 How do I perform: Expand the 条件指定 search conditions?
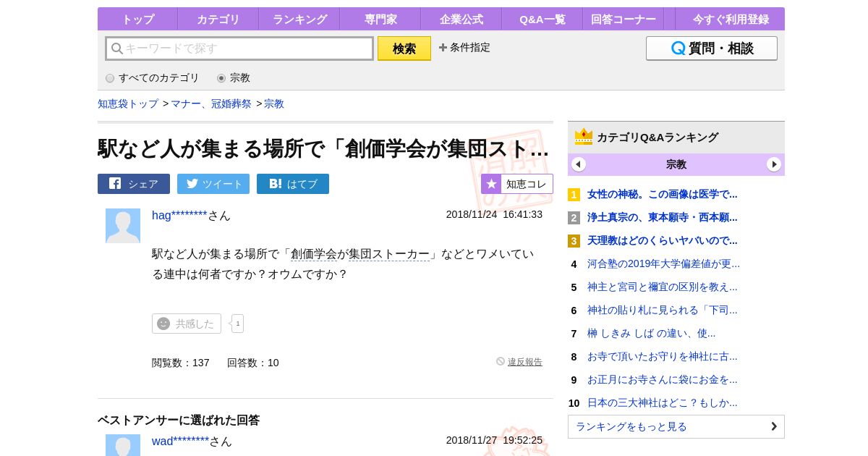pyautogui.click(x=464, y=48)
